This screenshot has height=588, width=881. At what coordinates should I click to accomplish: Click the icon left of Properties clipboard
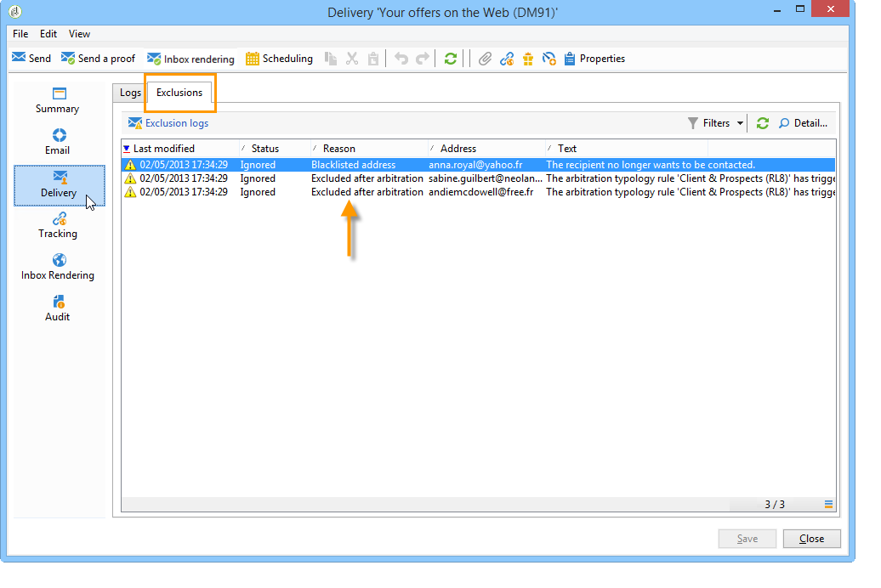549,59
